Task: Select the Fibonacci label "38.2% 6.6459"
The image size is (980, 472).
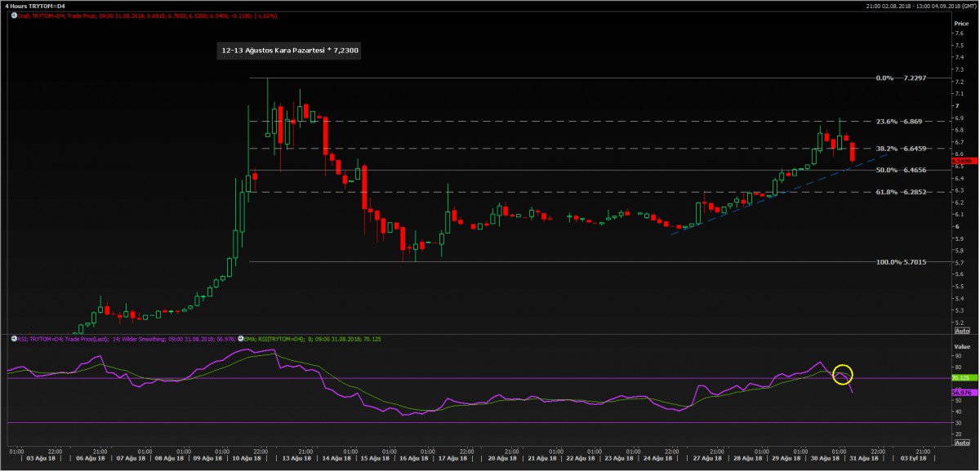Action: [901, 149]
